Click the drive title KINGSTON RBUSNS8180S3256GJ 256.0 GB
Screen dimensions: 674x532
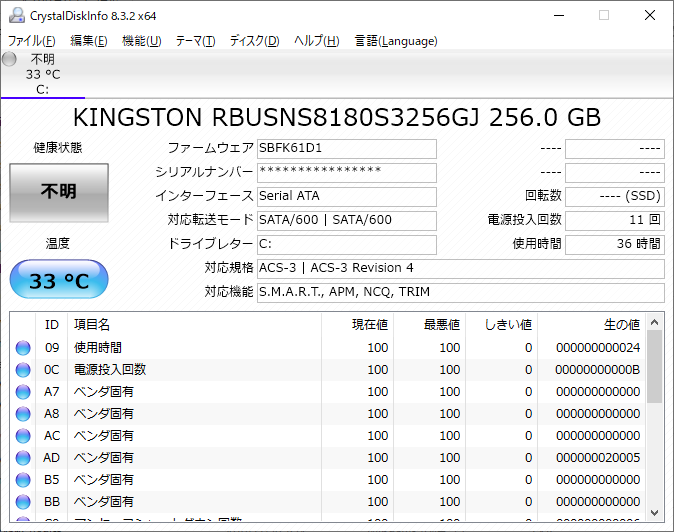(337, 117)
